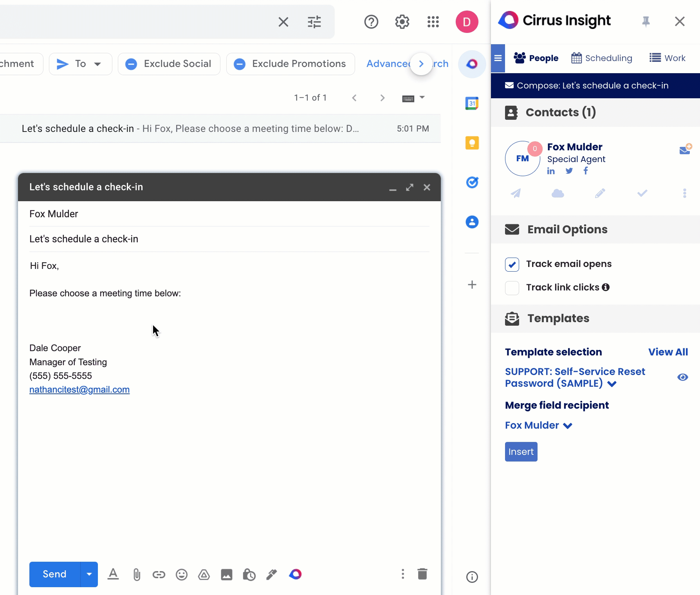
Task: Open Google Contacts in the side panel
Action: coord(472,222)
